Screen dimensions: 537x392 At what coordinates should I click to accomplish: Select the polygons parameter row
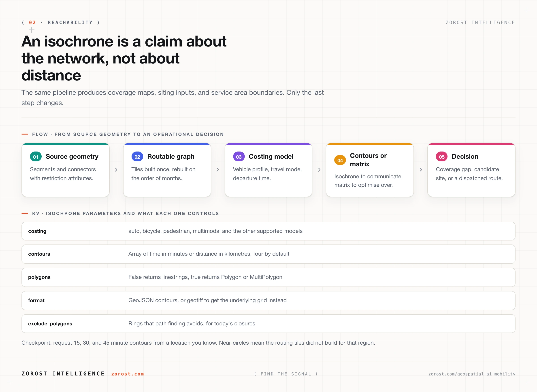(268, 277)
